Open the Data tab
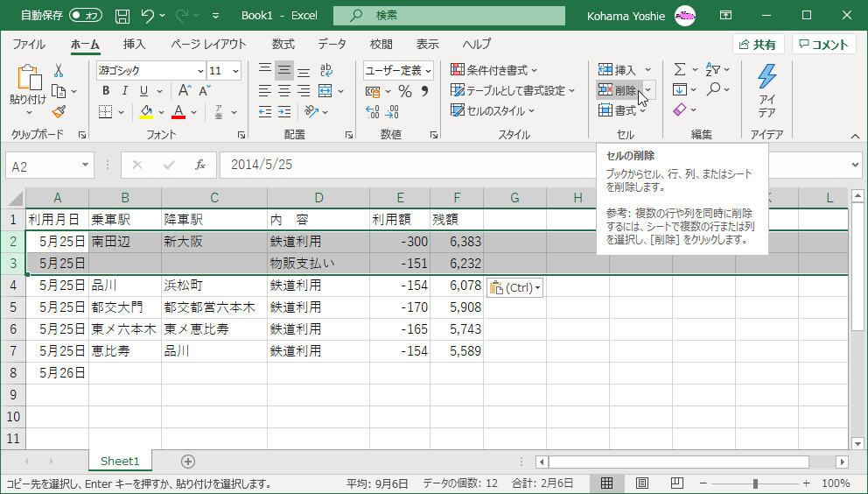 click(332, 45)
